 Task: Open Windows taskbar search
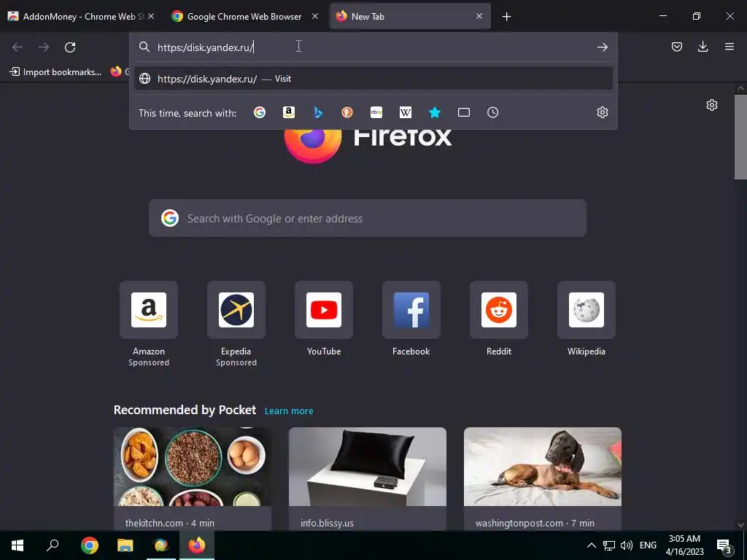pos(53,545)
